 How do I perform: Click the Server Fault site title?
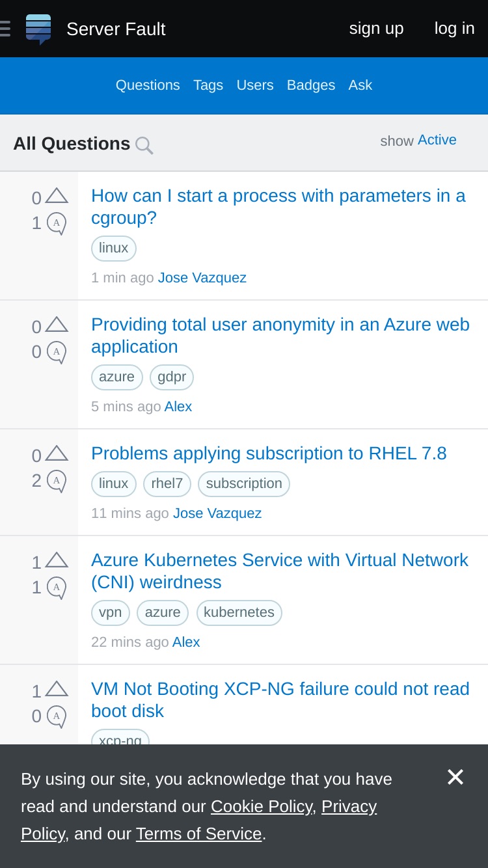pyautogui.click(x=116, y=29)
